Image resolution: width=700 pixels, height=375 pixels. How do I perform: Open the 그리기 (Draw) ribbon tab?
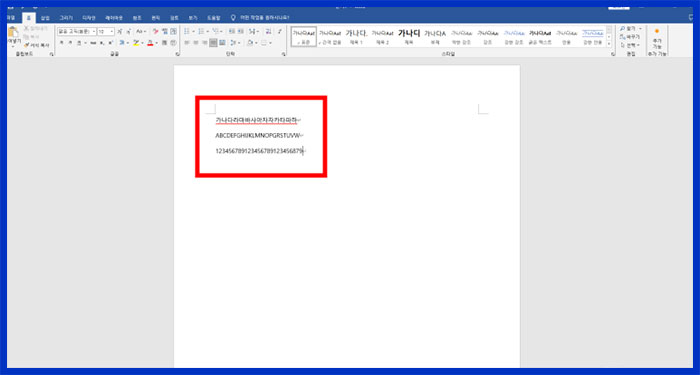point(66,18)
